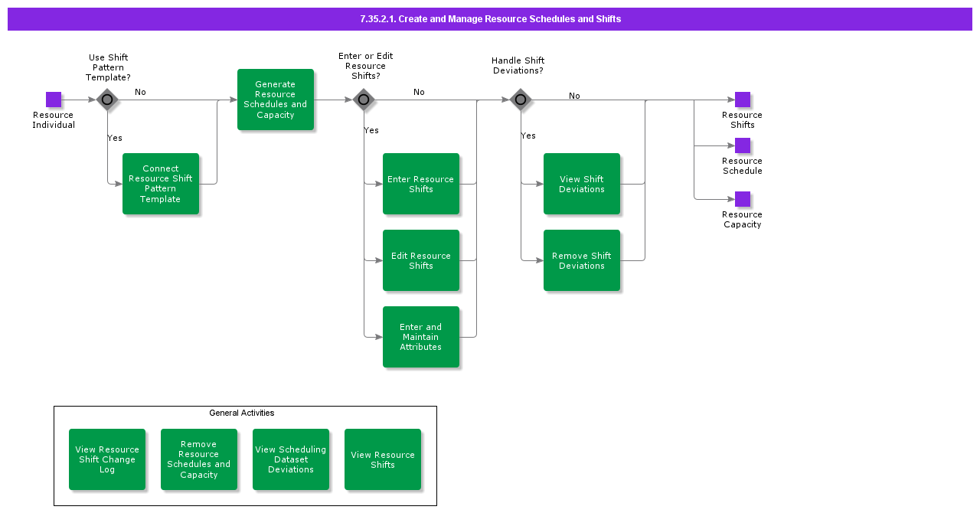Select the Resource Schedule output icon

tap(742, 145)
